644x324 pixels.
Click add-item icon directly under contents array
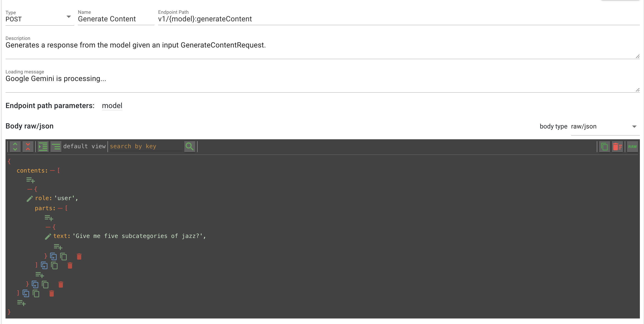tap(30, 180)
